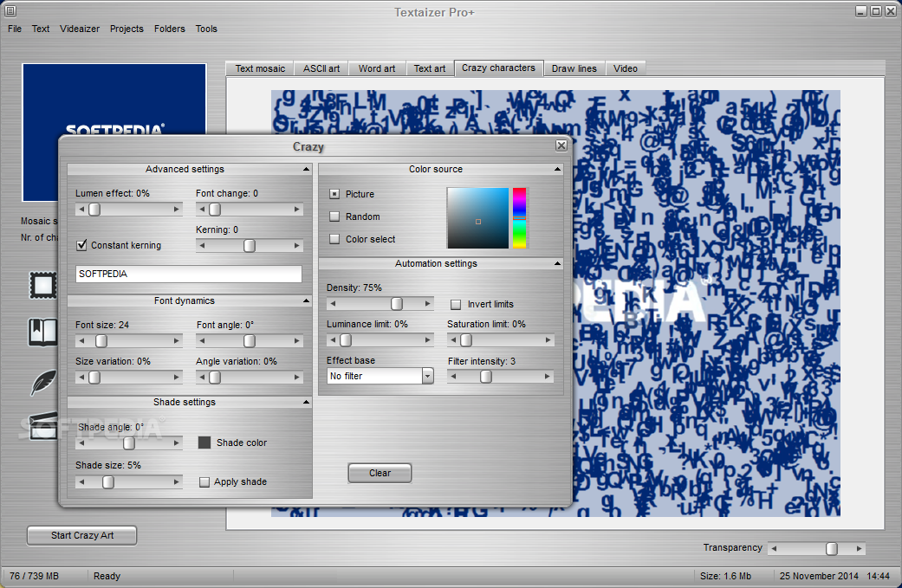This screenshot has height=588, width=902.
Task: Click left arrow of Transparency slider
Action: tap(775, 549)
